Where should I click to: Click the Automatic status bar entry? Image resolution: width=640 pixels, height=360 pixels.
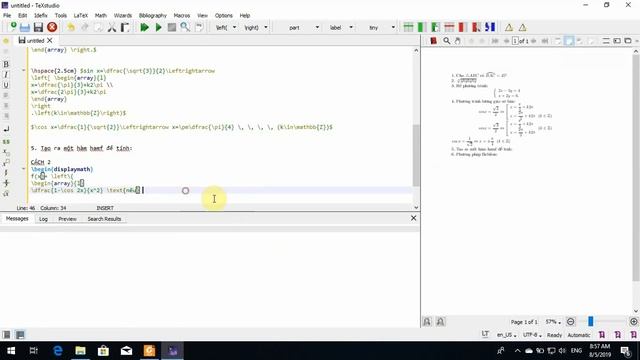pyautogui.click(x=579, y=335)
